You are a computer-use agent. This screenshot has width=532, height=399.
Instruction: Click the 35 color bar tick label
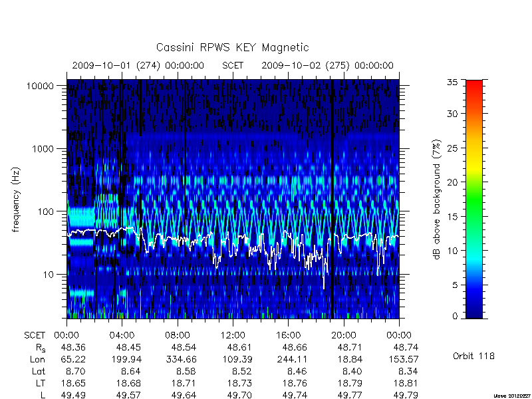point(452,82)
